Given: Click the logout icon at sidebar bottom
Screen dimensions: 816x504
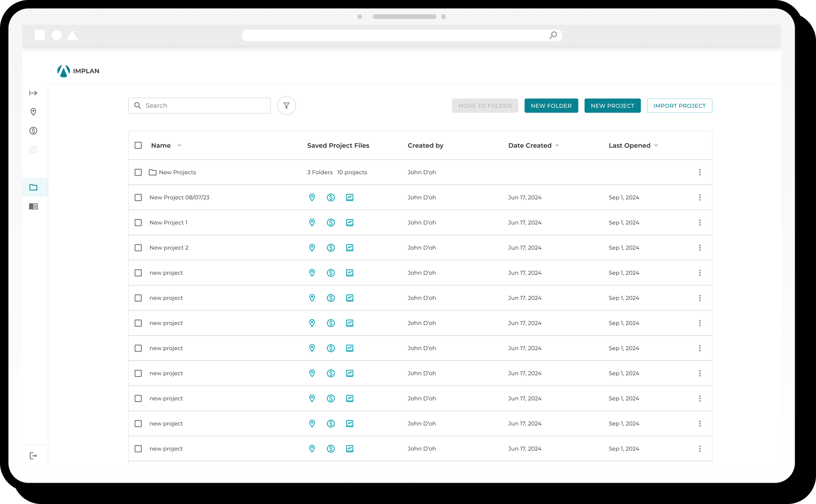Looking at the screenshot, I should coord(33,456).
